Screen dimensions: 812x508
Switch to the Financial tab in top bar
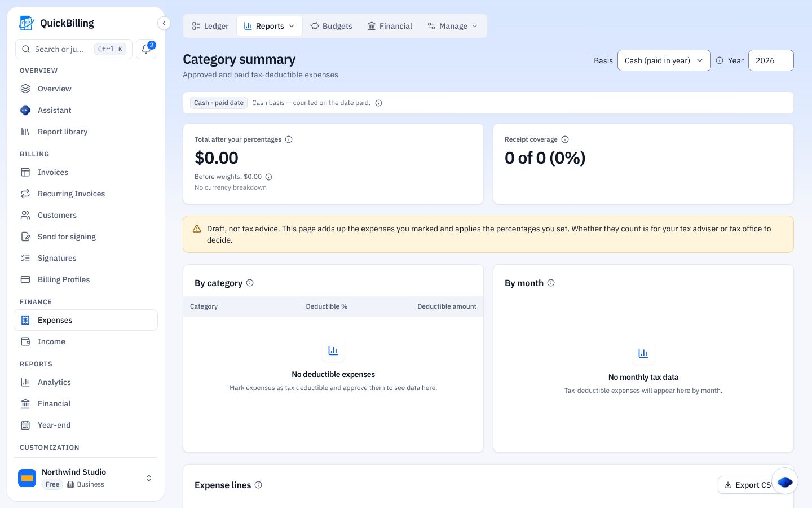(x=390, y=26)
